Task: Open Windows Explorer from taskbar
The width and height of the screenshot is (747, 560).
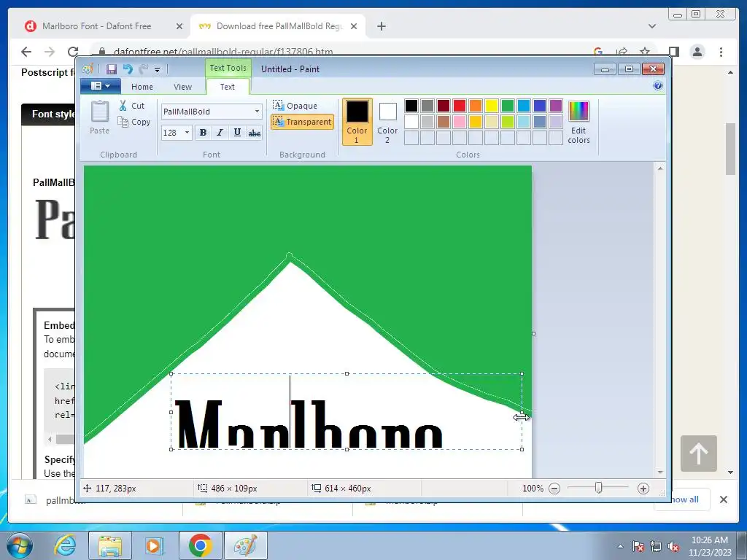Action: point(110,545)
